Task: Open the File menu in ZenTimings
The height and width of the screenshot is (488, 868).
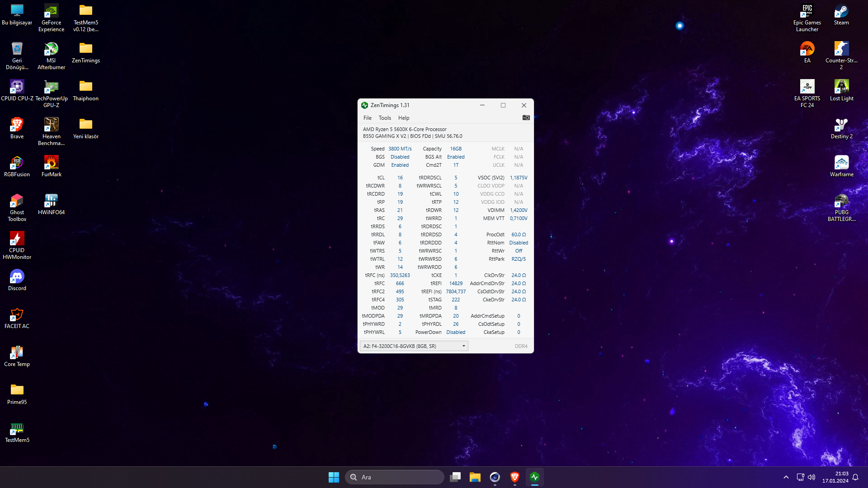Action: (367, 118)
